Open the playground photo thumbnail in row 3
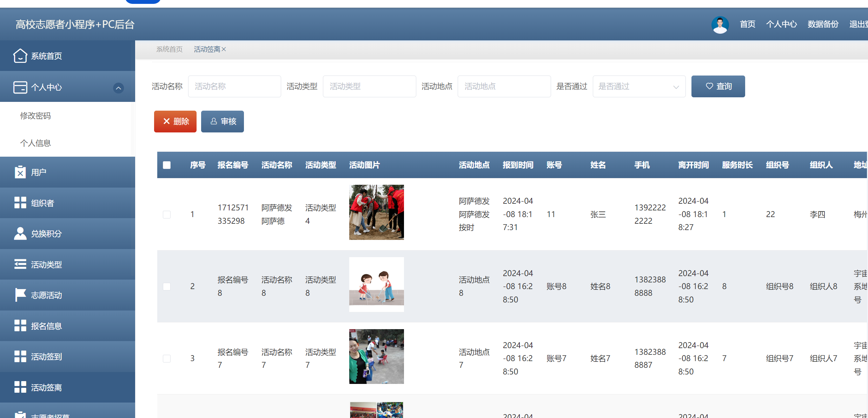868x418 pixels. (377, 356)
